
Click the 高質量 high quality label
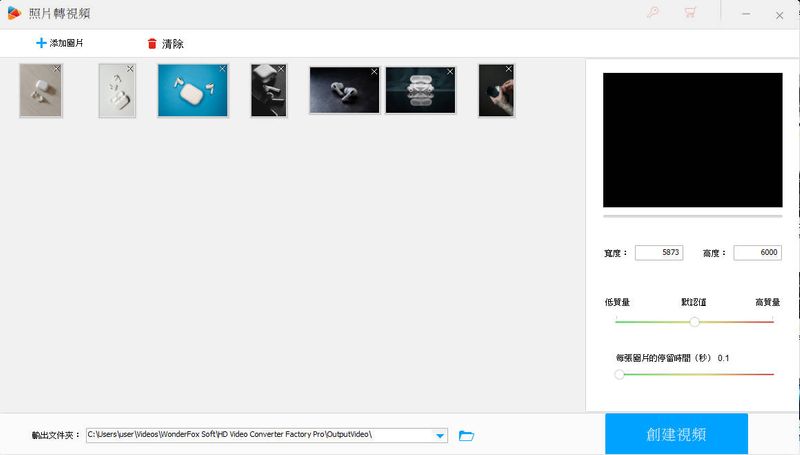(x=768, y=302)
